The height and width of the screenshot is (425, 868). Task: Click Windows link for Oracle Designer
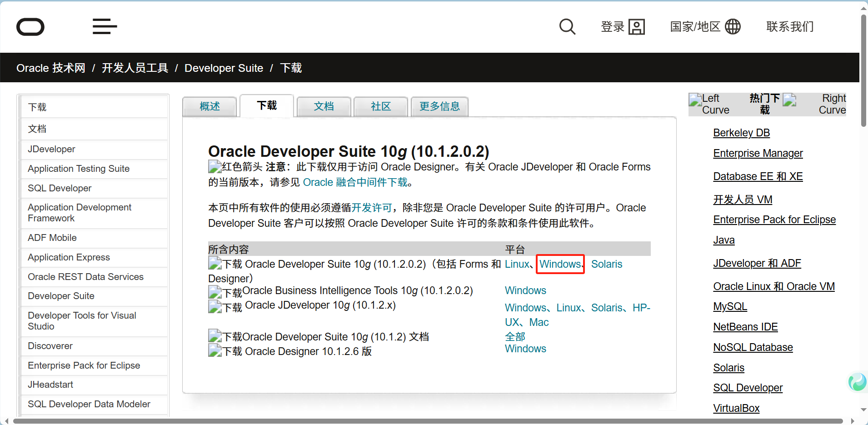[x=525, y=349]
